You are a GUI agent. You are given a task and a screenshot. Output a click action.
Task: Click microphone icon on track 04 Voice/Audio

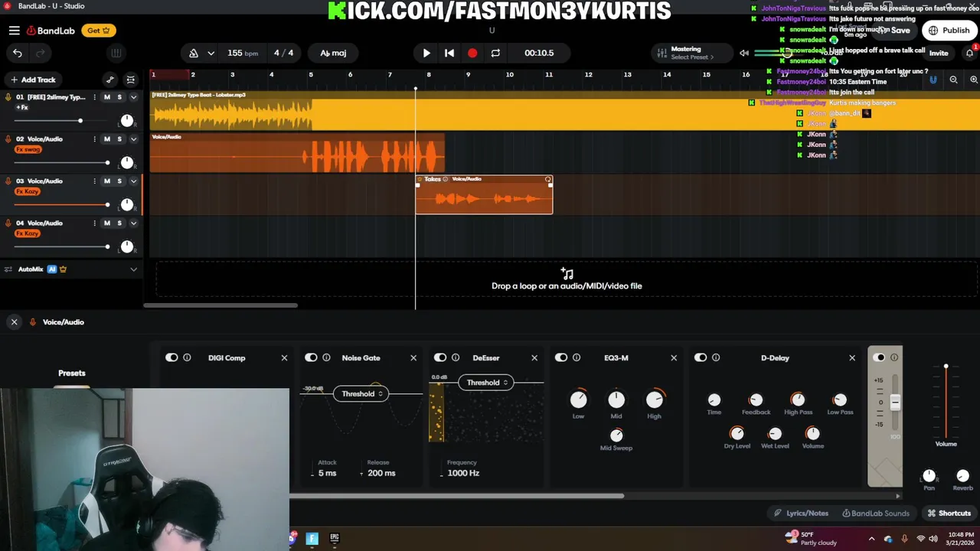point(8,223)
